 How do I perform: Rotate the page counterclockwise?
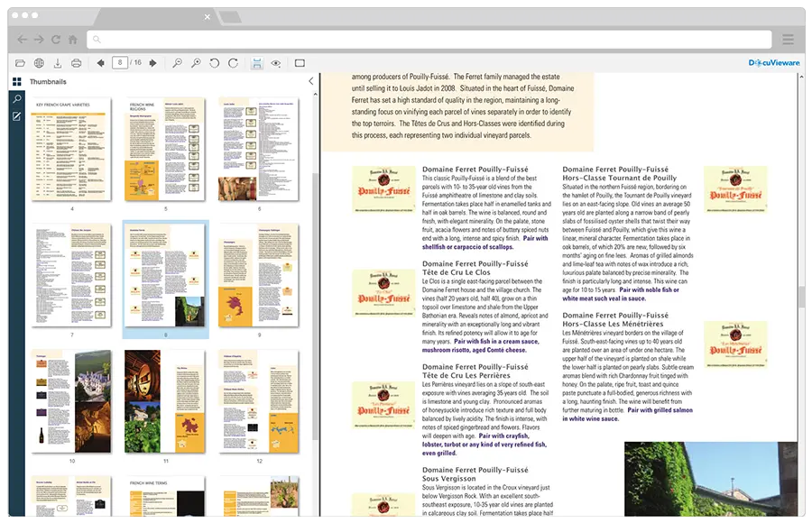point(215,63)
